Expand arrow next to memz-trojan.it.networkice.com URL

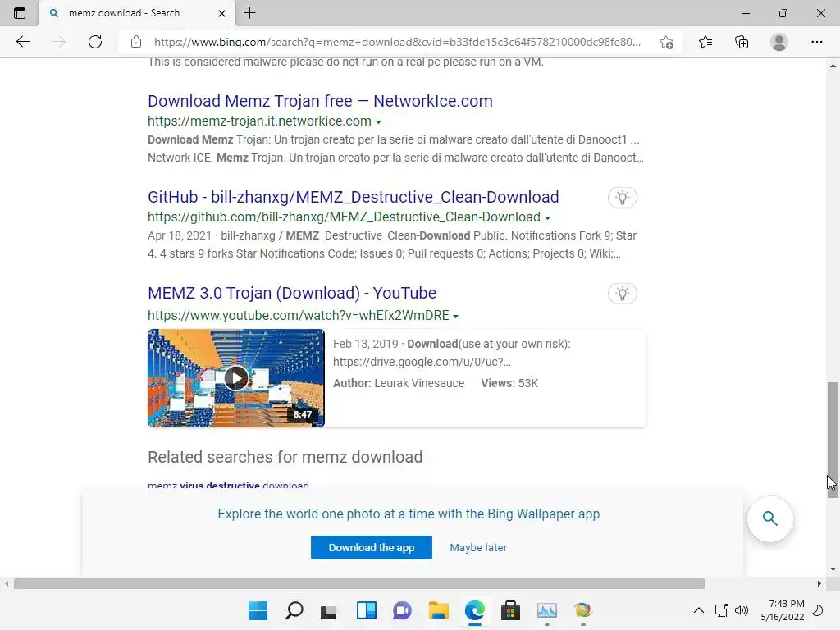[378, 122]
